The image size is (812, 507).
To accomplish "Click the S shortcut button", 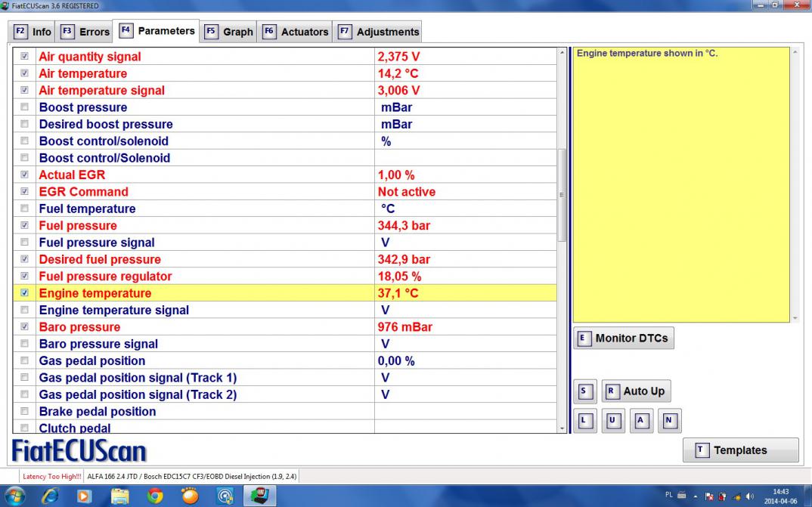I will [584, 391].
